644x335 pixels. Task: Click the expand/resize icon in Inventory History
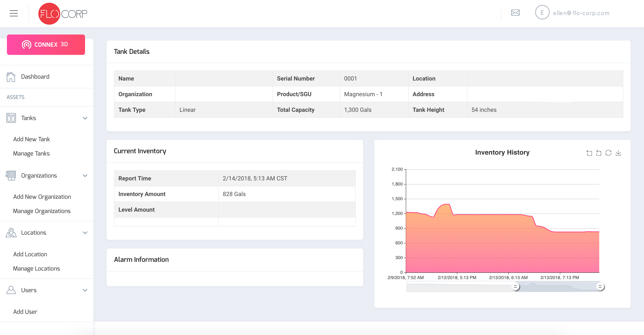coord(590,153)
